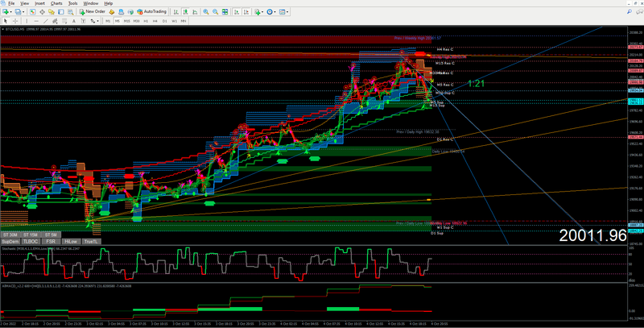Click the 1:21 countdown timer text
Image resolution: width=644 pixels, height=328 pixels.
476,84
